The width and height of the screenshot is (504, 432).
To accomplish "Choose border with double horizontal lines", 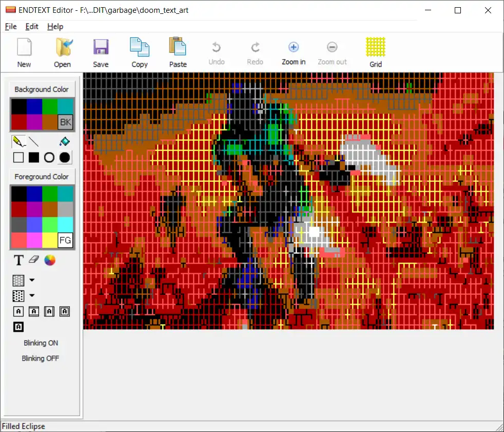I will click(34, 311).
